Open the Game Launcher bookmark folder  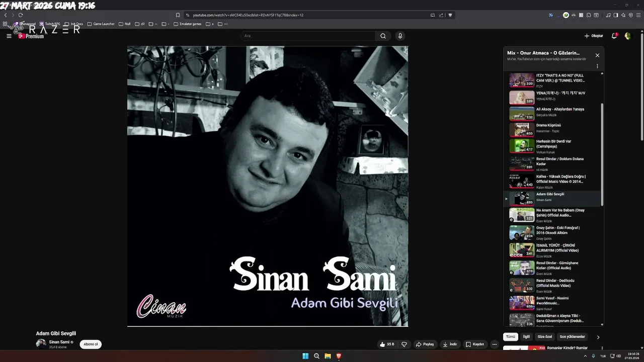pos(101,24)
